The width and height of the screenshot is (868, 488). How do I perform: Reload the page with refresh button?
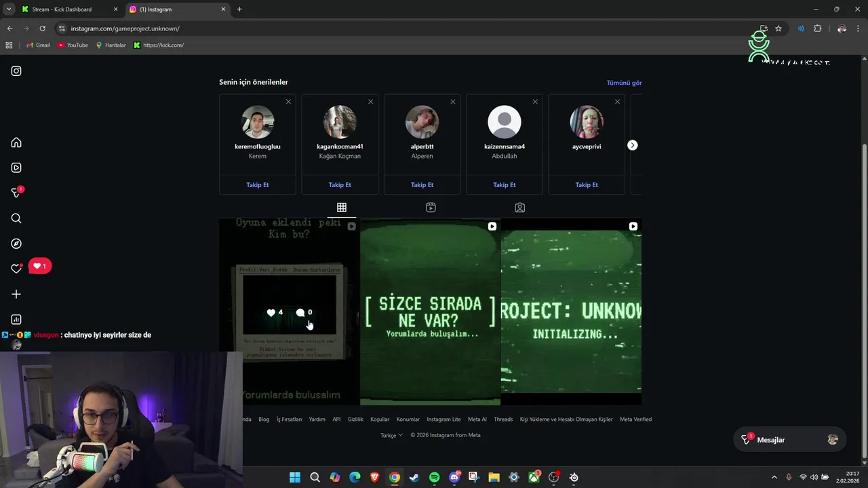click(42, 28)
